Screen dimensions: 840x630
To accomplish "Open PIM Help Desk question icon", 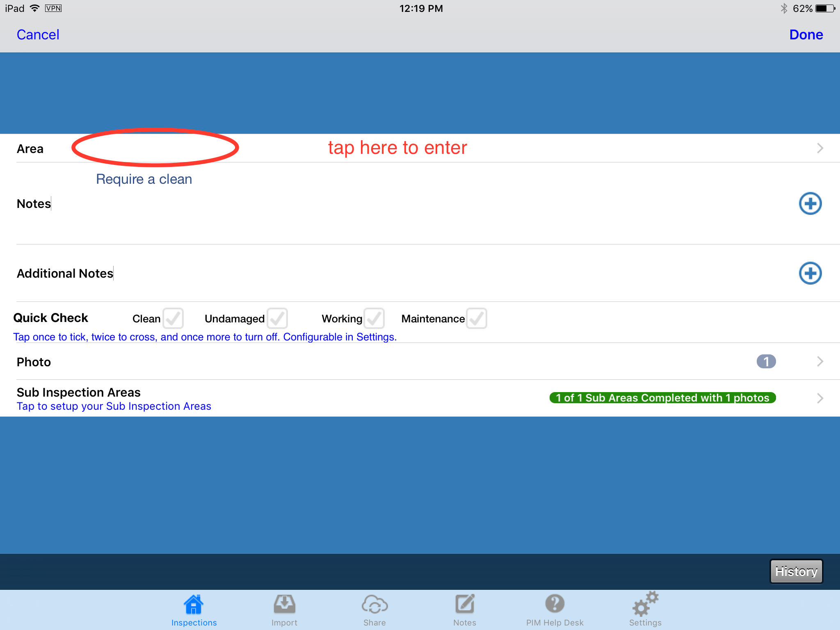I will tap(555, 605).
